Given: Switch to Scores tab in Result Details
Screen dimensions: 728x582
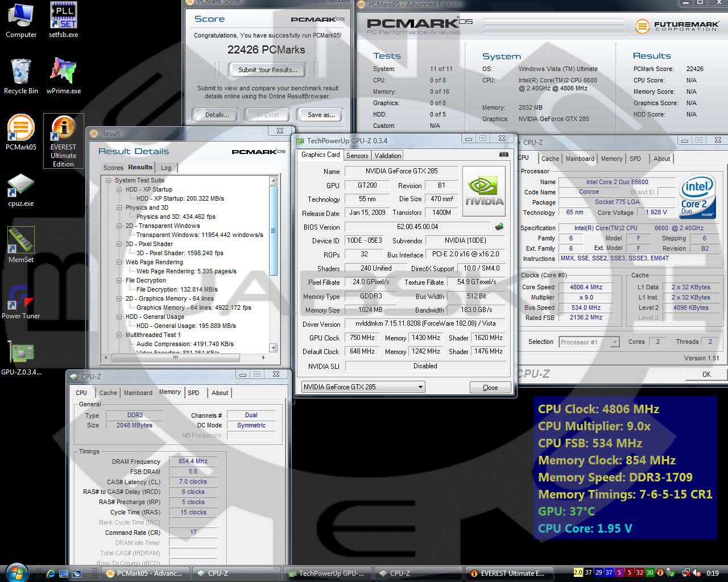Looking at the screenshot, I should coord(113,168).
